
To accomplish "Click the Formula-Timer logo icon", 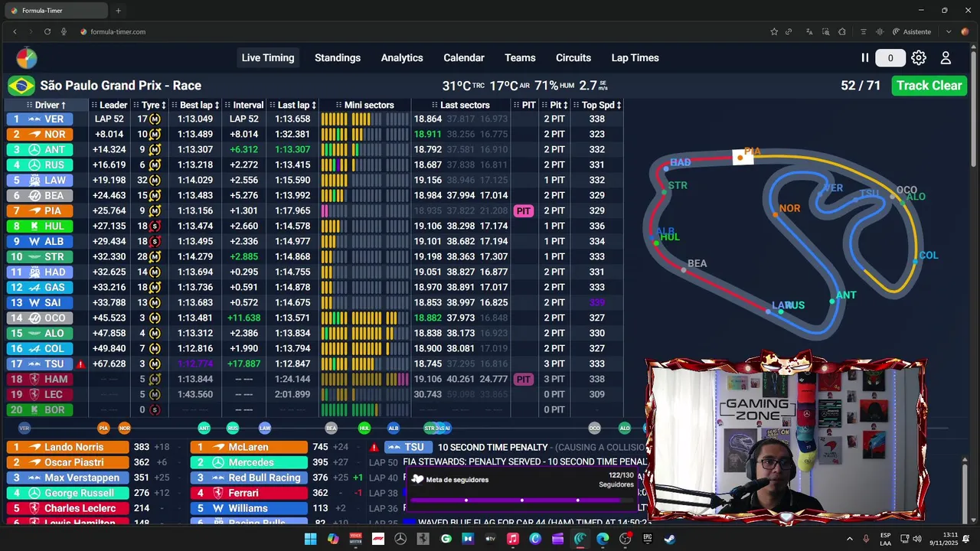I will click(x=27, y=58).
